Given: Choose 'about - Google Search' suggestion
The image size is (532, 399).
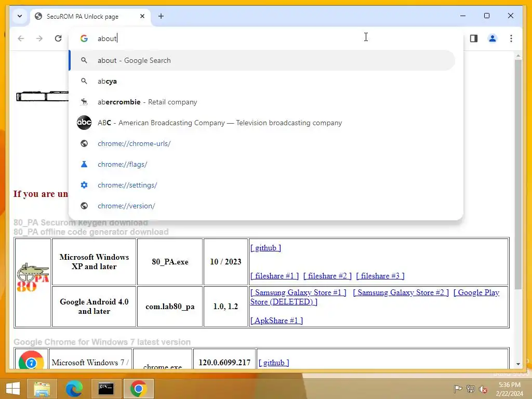Looking at the screenshot, I should tap(262, 60).
